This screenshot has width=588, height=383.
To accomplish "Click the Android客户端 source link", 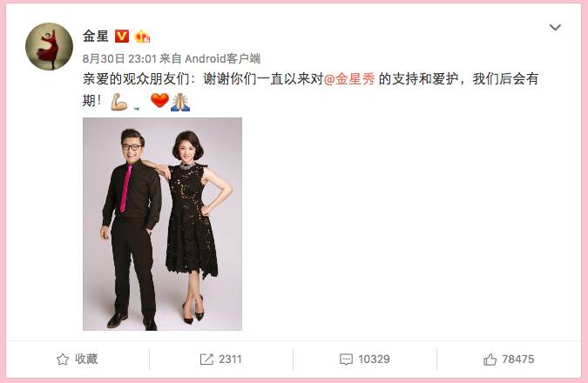I will pos(223,58).
